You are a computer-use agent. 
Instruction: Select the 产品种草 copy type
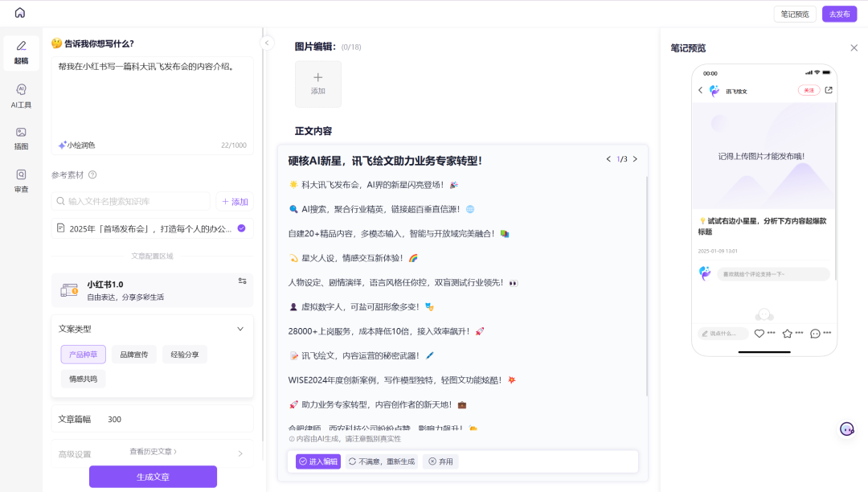pyautogui.click(x=83, y=355)
